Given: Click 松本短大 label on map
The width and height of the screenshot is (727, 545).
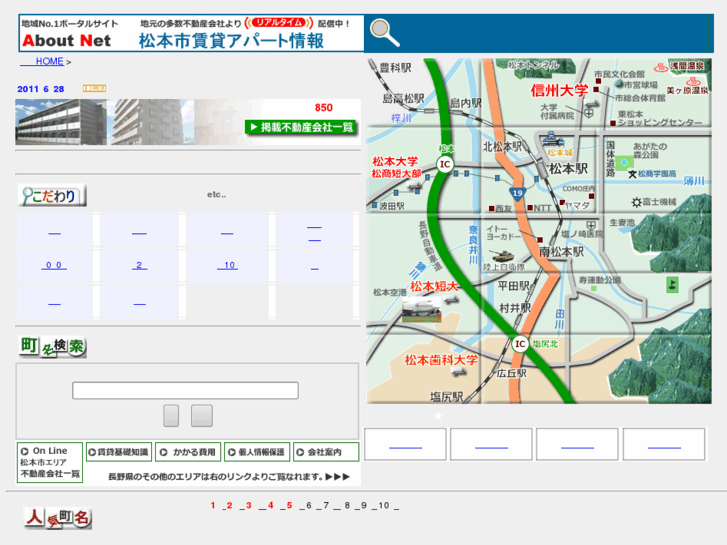Looking at the screenshot, I should point(434,287).
